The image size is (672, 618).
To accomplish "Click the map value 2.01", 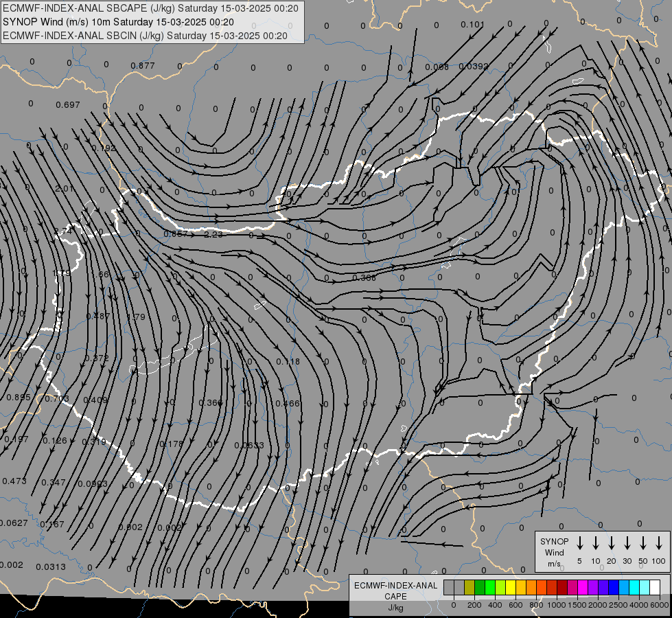I will (x=65, y=188).
